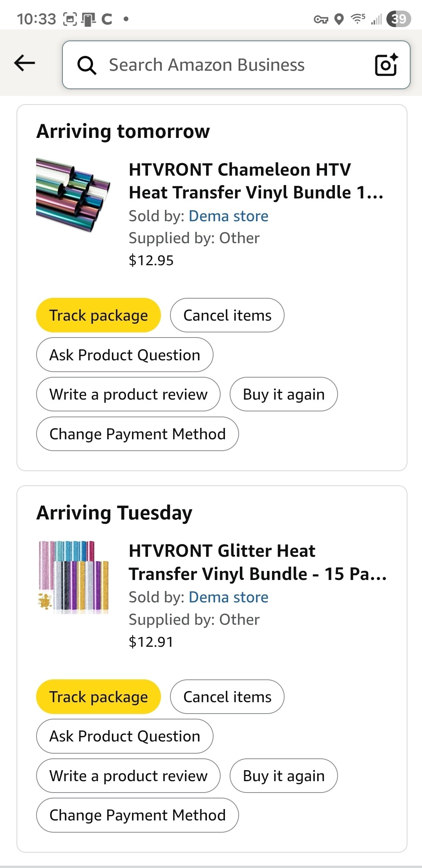
Task: Track package for the Glitter vinyl order
Action: pyautogui.click(x=99, y=697)
